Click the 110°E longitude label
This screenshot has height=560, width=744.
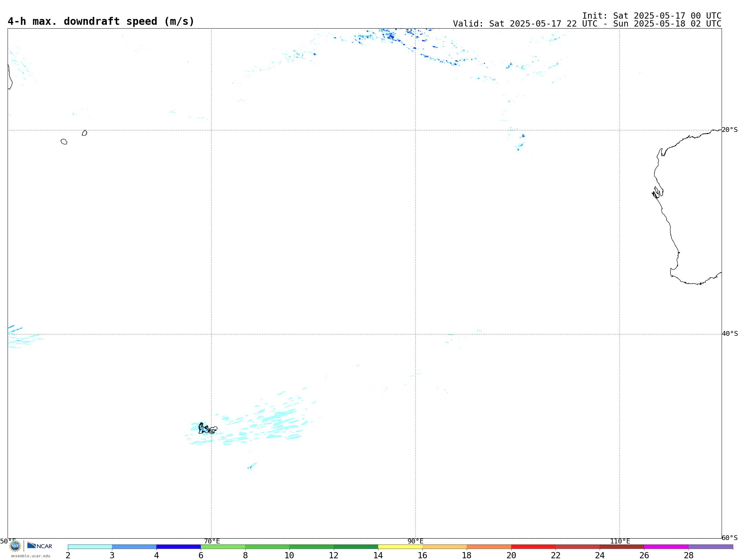coord(620,541)
